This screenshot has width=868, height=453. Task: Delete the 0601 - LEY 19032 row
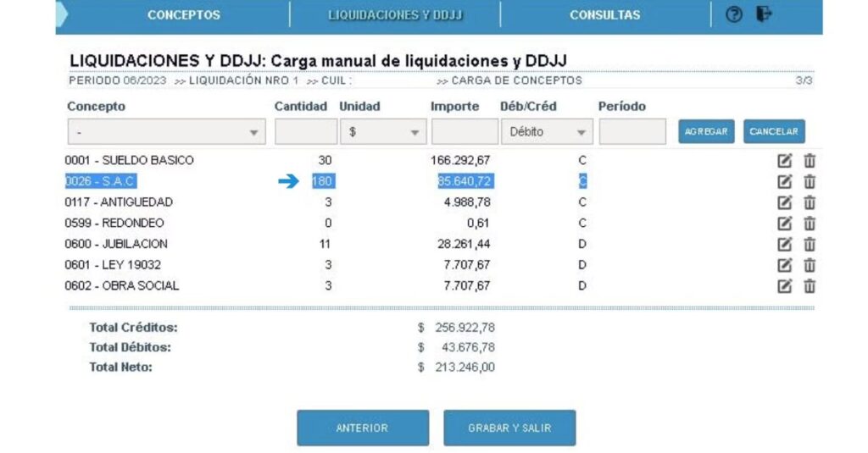(x=810, y=265)
